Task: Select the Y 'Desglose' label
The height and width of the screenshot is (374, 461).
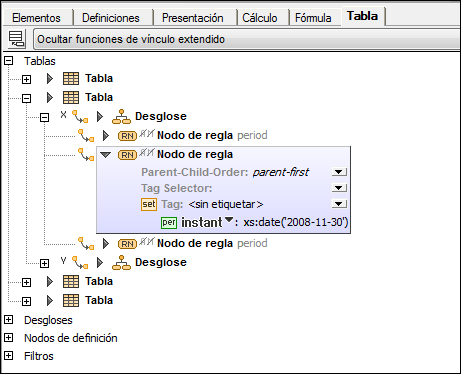Action: point(161,262)
